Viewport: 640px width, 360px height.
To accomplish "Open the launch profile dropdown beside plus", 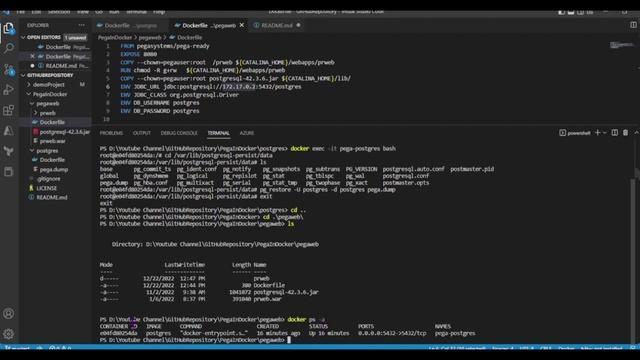I will 604,133.
